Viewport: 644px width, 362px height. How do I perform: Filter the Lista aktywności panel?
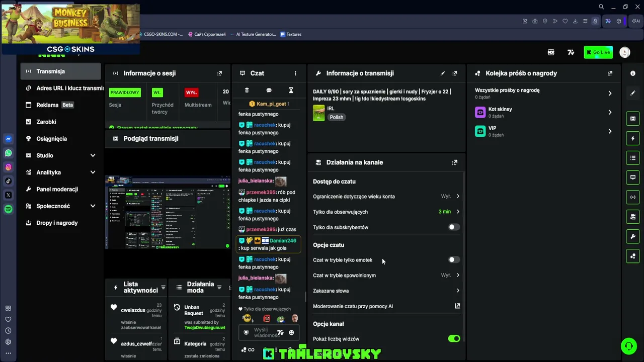click(163, 288)
